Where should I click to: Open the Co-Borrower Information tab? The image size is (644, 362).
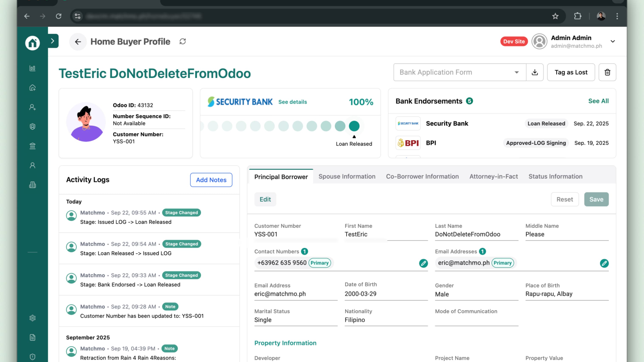coord(422,176)
